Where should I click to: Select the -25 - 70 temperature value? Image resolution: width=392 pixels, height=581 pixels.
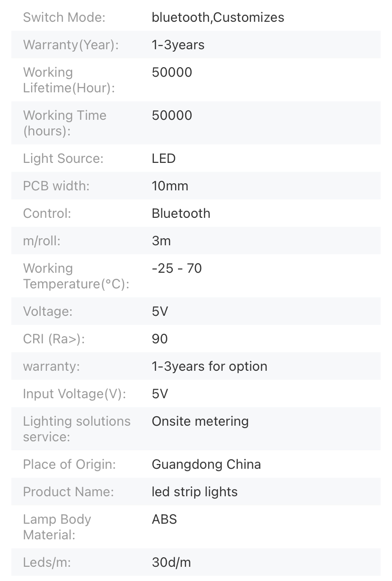177,268
